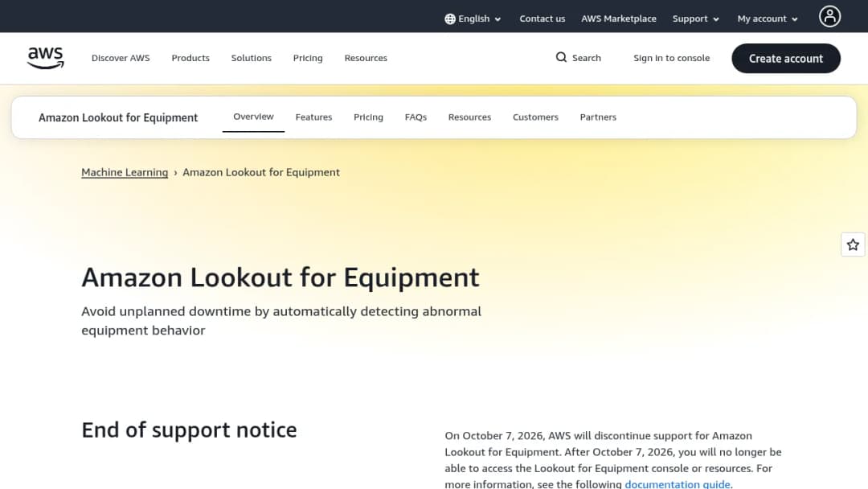Click Sign in to console
Viewport: 868px width, 489px height.
[x=671, y=58]
